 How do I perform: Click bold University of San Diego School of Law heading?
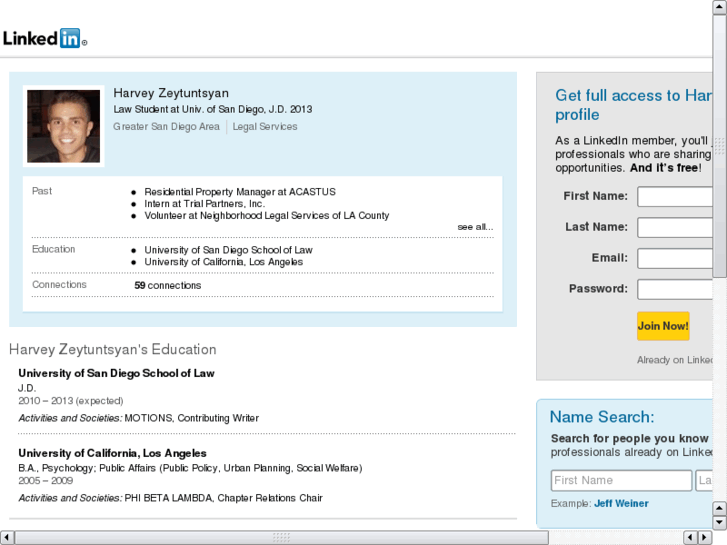pyautogui.click(x=116, y=373)
